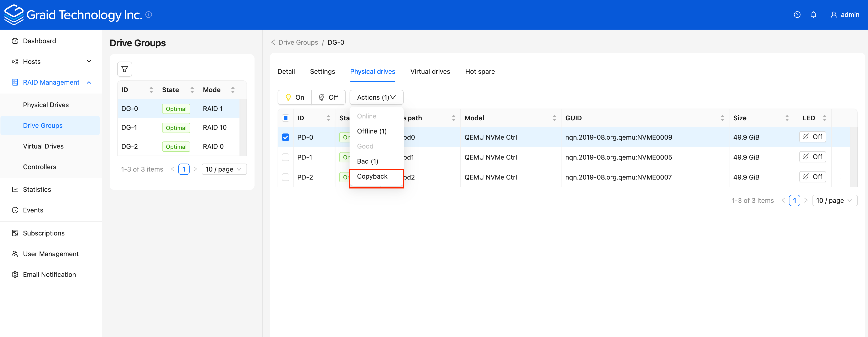Click the notification bell icon

[x=814, y=15]
